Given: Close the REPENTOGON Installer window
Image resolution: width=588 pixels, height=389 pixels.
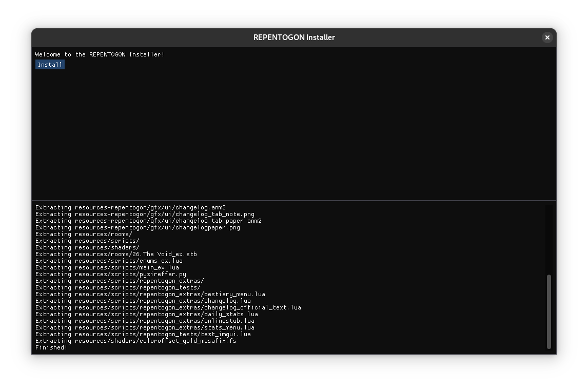Looking at the screenshot, I should 547,37.
